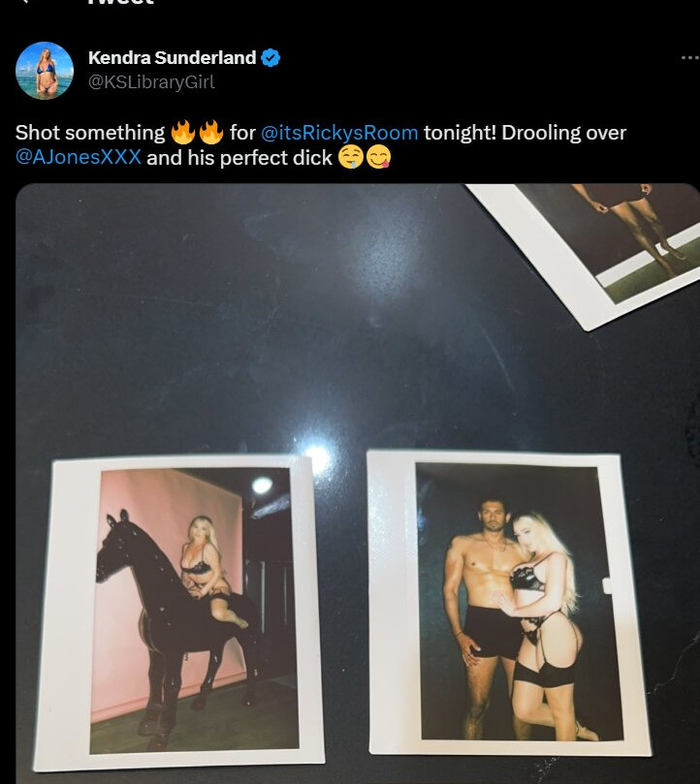
Task: Click the Kendra Sunderland display name
Action: point(173,58)
